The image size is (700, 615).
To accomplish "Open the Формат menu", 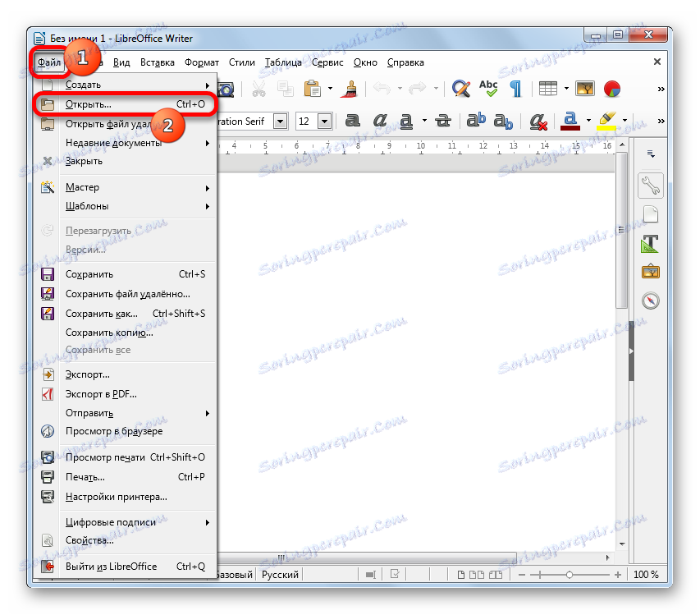I will tap(202, 62).
